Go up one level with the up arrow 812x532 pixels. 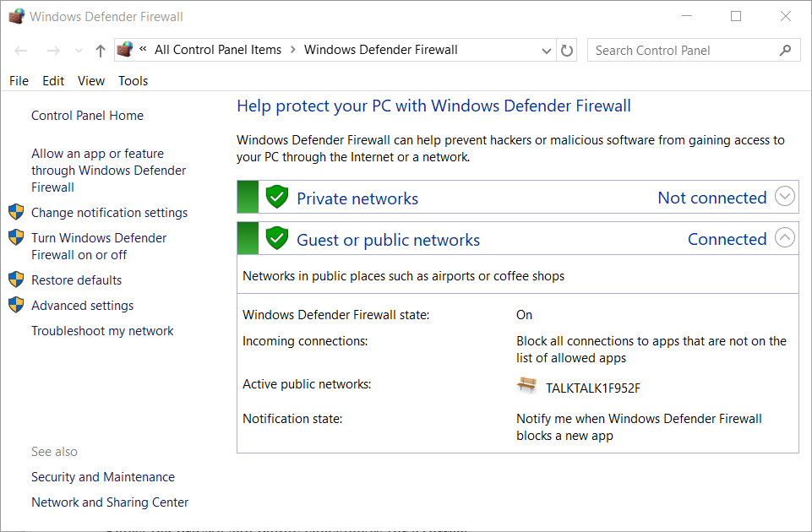point(100,51)
